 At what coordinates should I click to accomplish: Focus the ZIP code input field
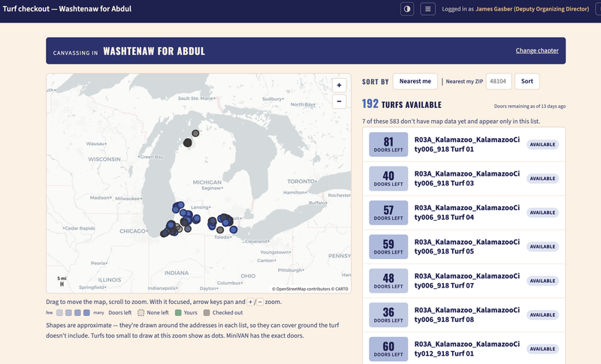[x=498, y=81]
